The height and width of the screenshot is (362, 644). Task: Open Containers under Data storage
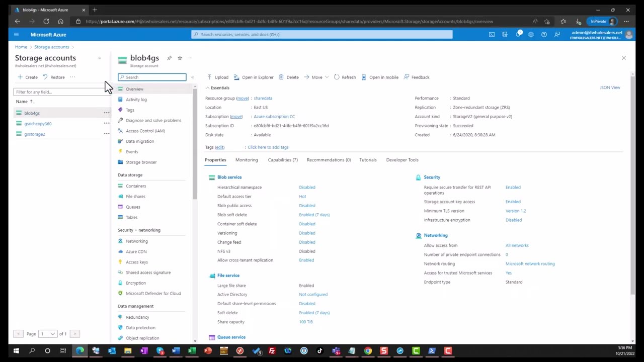[x=136, y=186]
